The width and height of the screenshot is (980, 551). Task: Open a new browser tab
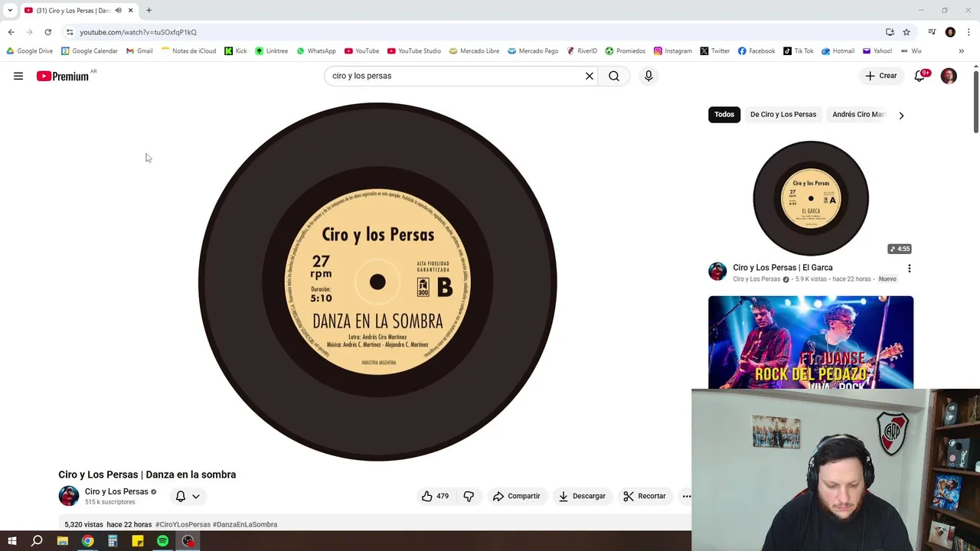149,11
